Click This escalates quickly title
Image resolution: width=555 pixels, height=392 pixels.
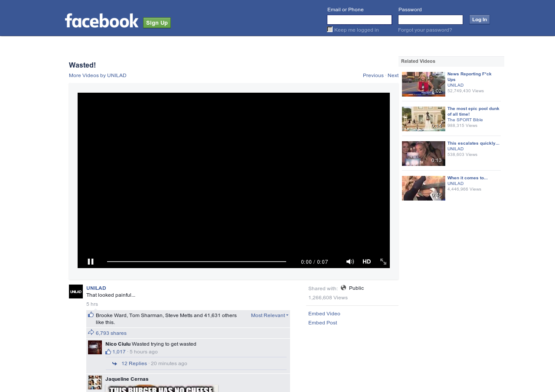(x=473, y=143)
